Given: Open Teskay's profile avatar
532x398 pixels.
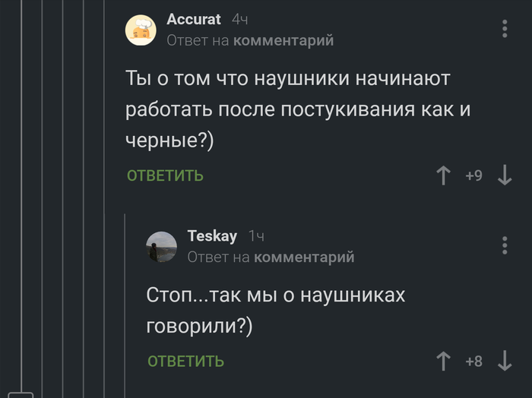Looking at the screenshot, I should [x=162, y=247].
